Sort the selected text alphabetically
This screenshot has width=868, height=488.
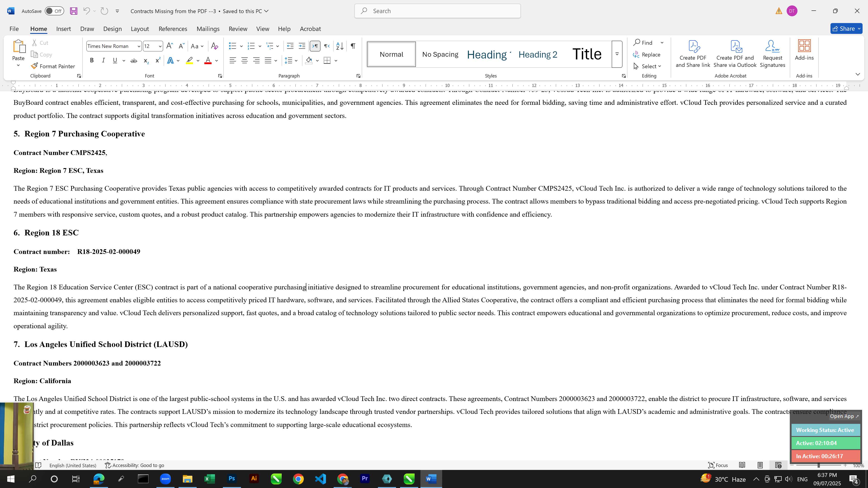pos(340,46)
